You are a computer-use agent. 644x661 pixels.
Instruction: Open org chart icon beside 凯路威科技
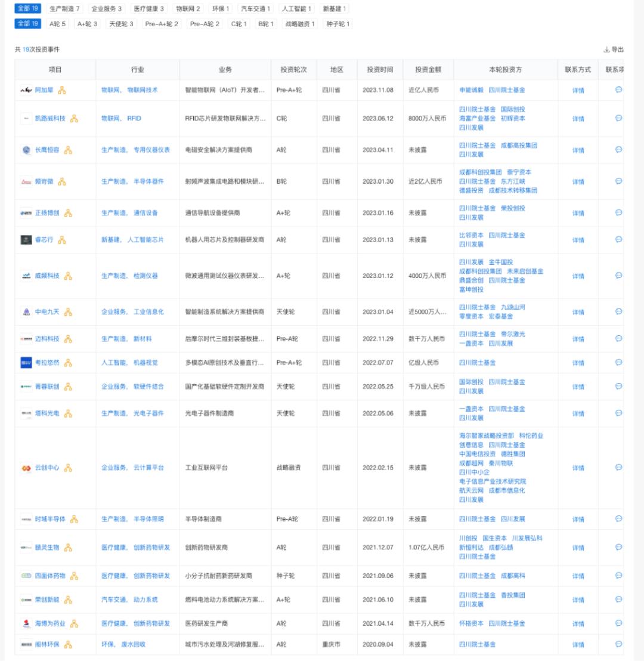pyautogui.click(x=74, y=119)
